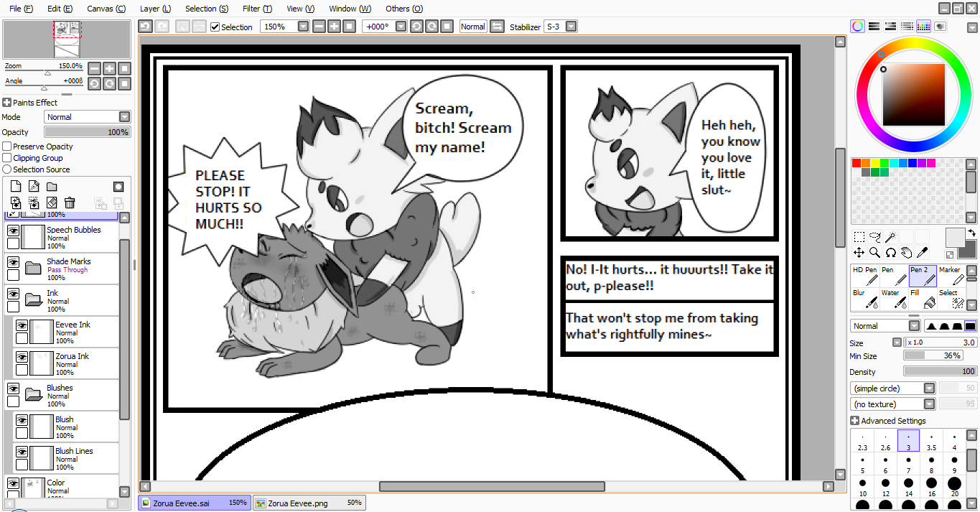Viewport: 980px width, 512px height.
Task: Select the Water brush
Action: 894,299
